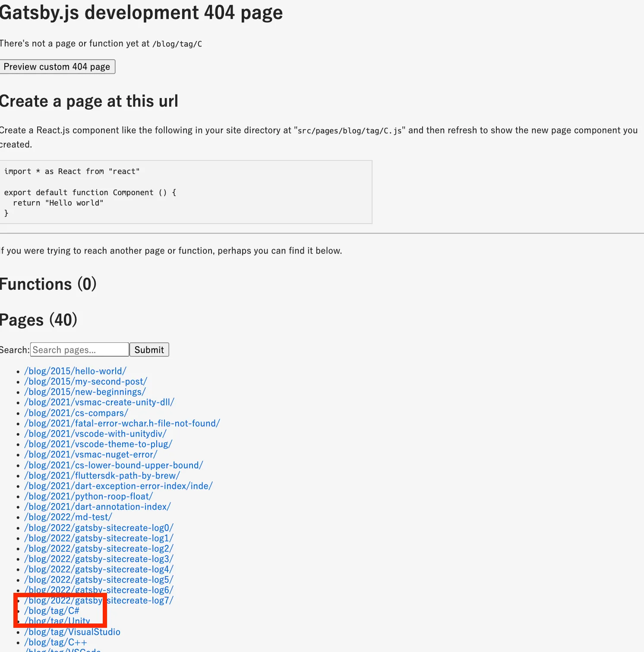Viewport: 644px width, 652px height.
Task: Go to /blog/2015/new-beginnings/ page
Action: (85, 392)
